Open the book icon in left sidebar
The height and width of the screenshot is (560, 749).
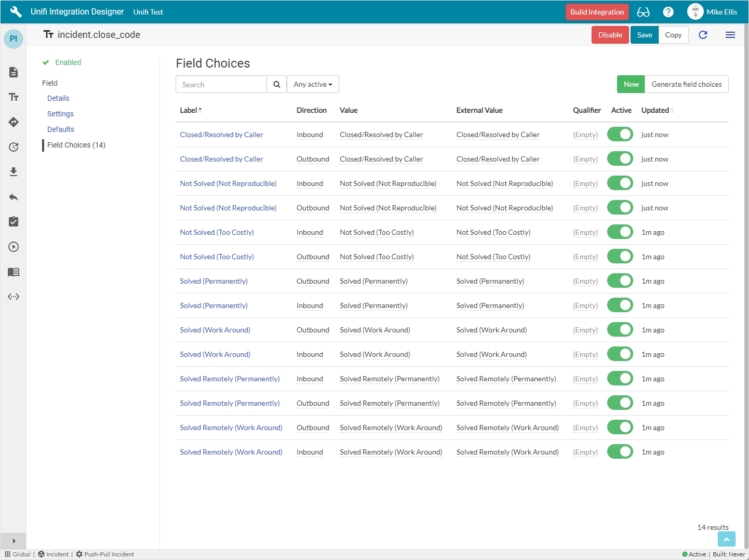click(x=14, y=272)
